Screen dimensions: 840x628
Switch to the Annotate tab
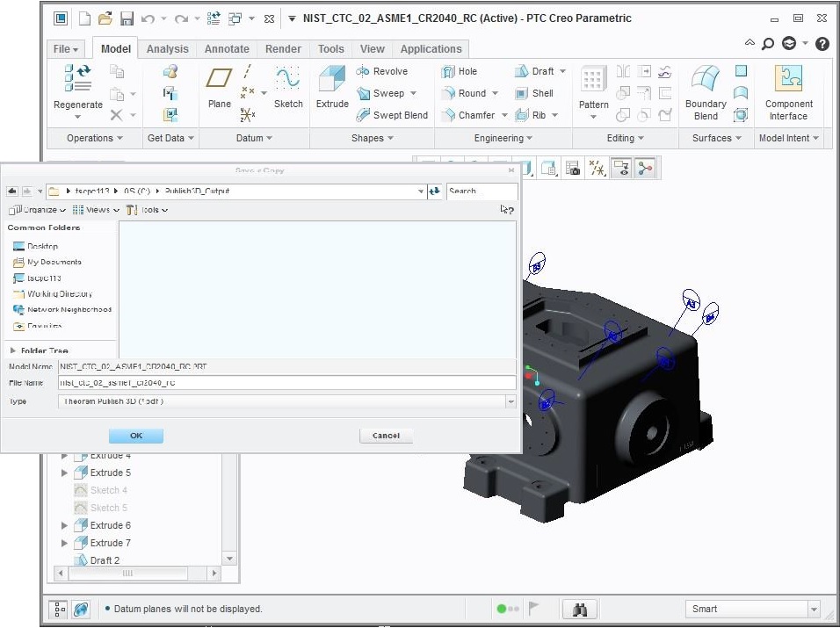[227, 48]
